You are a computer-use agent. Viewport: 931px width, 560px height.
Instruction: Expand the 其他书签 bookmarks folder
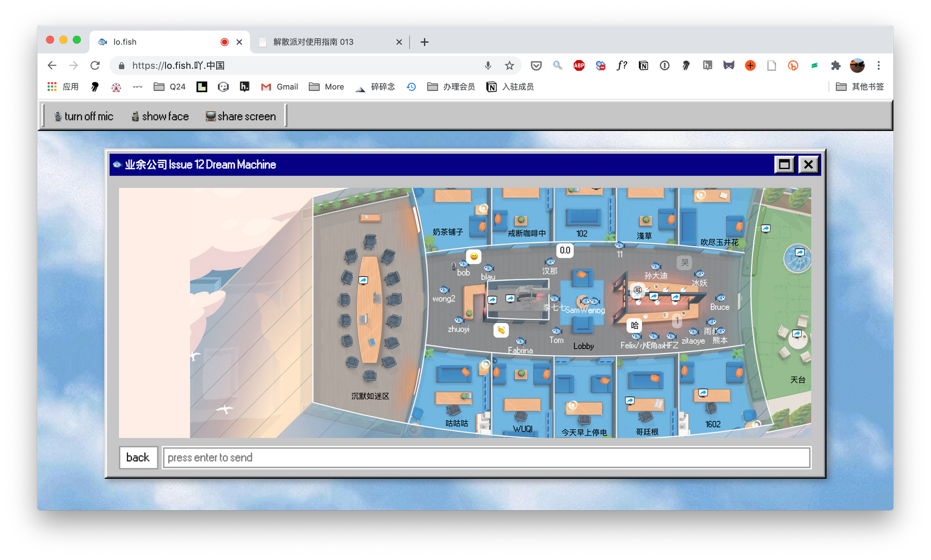[860, 87]
